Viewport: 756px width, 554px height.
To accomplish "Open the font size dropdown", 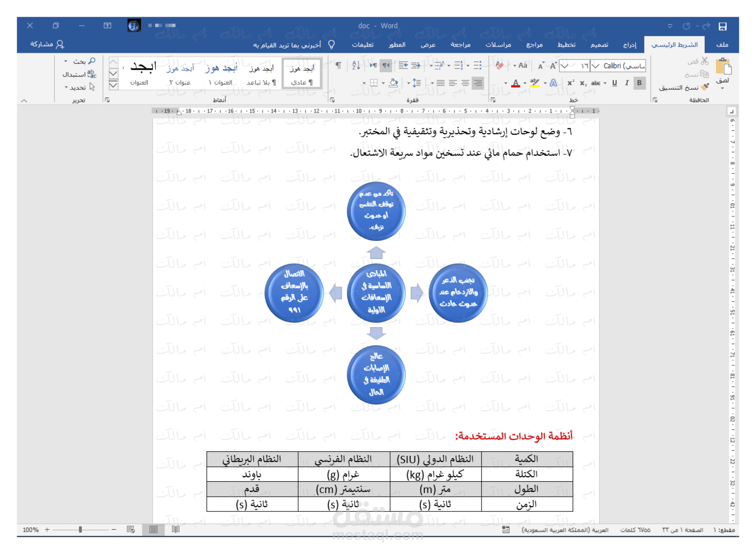I will tap(564, 66).
